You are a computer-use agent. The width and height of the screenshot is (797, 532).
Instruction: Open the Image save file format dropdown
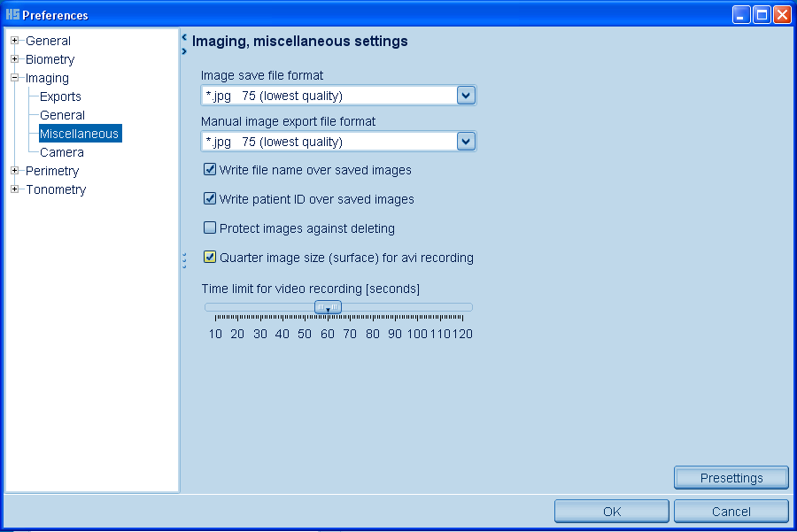pos(466,96)
